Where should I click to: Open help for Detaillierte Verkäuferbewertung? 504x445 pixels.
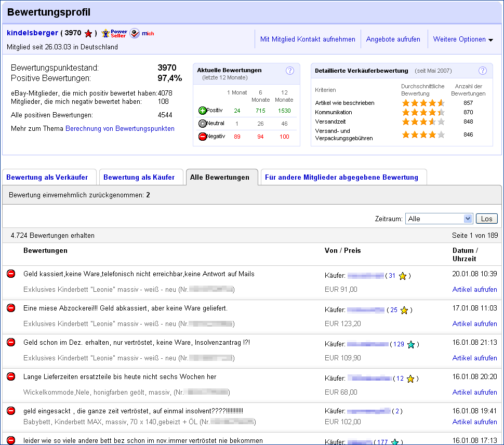pyautogui.click(x=483, y=71)
